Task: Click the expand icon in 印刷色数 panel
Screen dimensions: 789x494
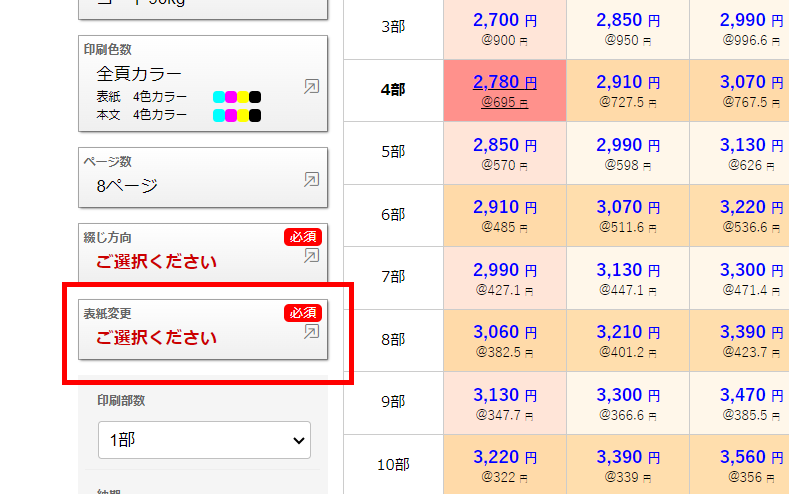Action: point(311,87)
